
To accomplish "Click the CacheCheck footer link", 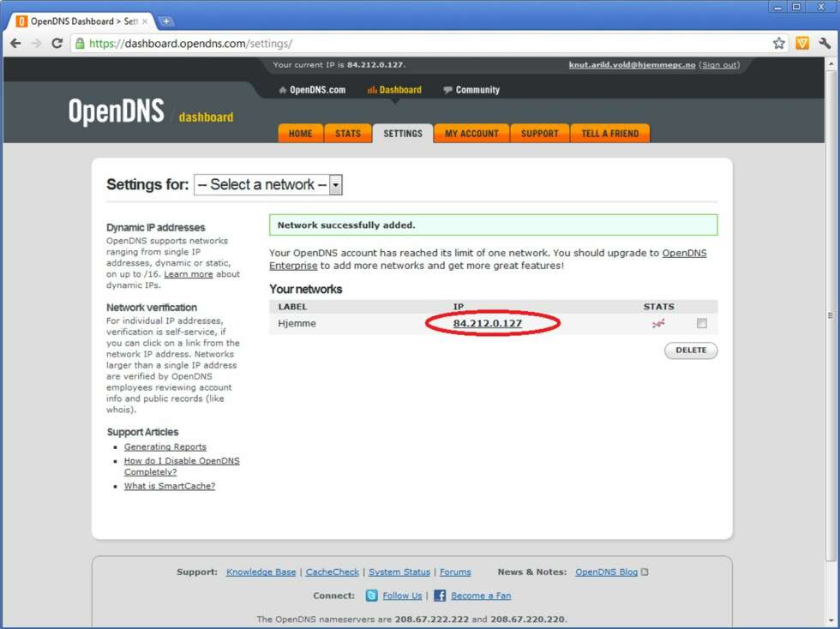I will tap(333, 572).
